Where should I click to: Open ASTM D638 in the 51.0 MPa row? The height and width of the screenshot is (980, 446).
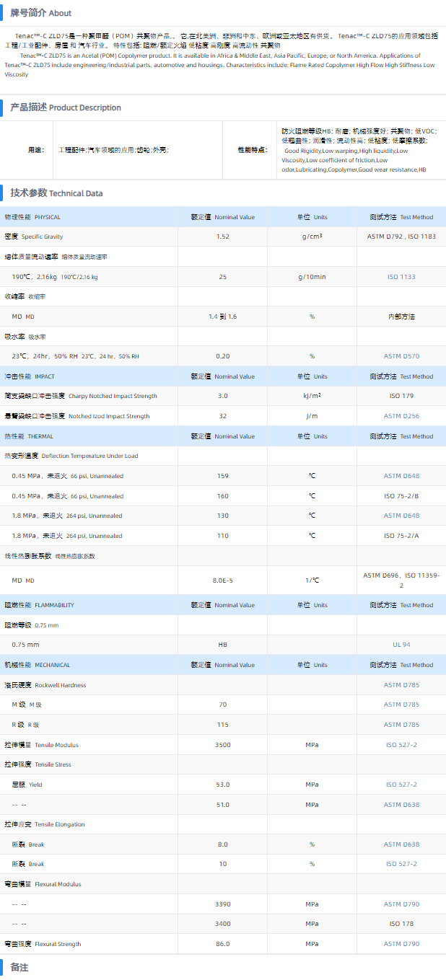[x=401, y=805]
